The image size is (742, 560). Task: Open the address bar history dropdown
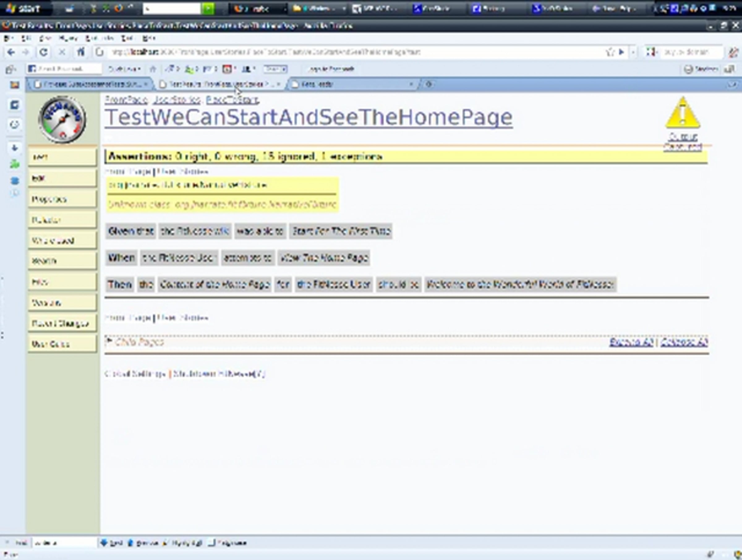(x=633, y=52)
